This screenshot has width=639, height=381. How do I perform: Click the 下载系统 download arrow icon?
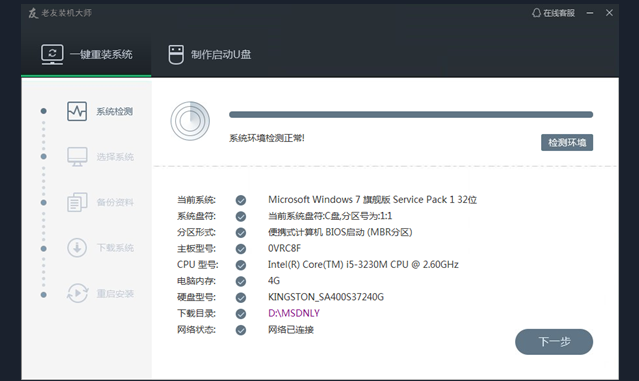(77, 248)
